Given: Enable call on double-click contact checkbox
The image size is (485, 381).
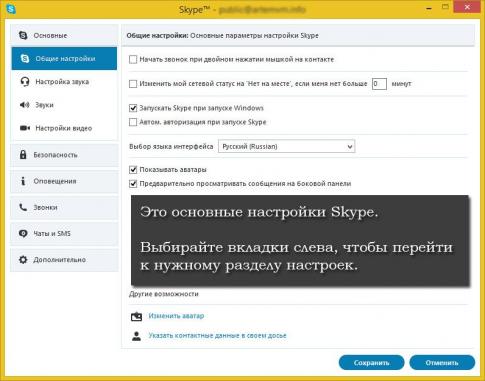Looking at the screenshot, I should [x=133, y=59].
